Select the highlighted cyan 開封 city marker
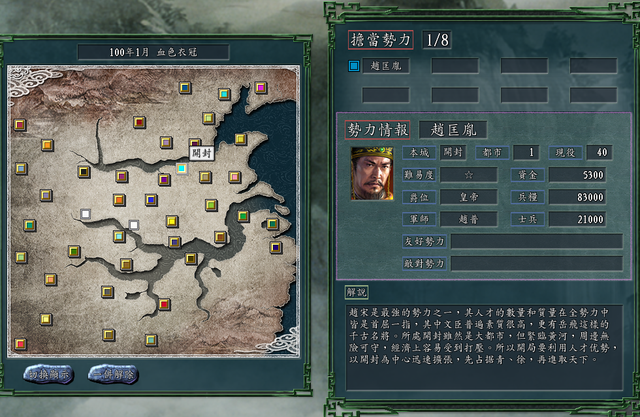 tap(182, 168)
